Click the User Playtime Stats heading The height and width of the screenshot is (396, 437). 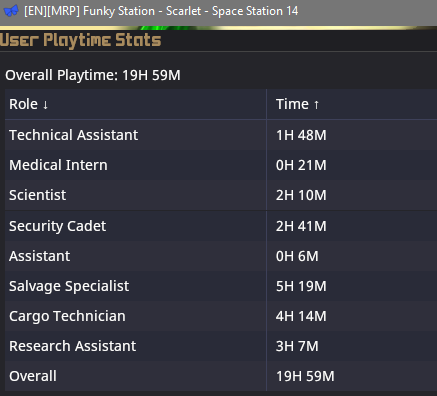(x=80, y=40)
